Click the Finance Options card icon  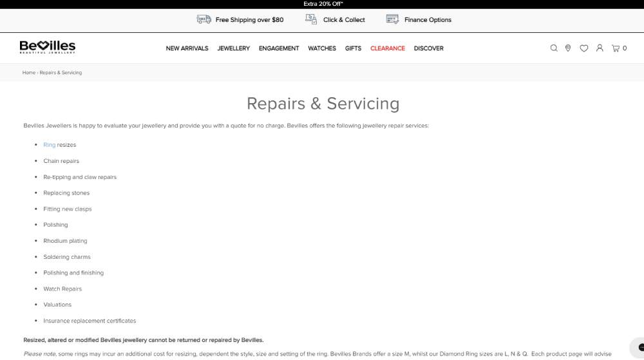[x=392, y=19]
